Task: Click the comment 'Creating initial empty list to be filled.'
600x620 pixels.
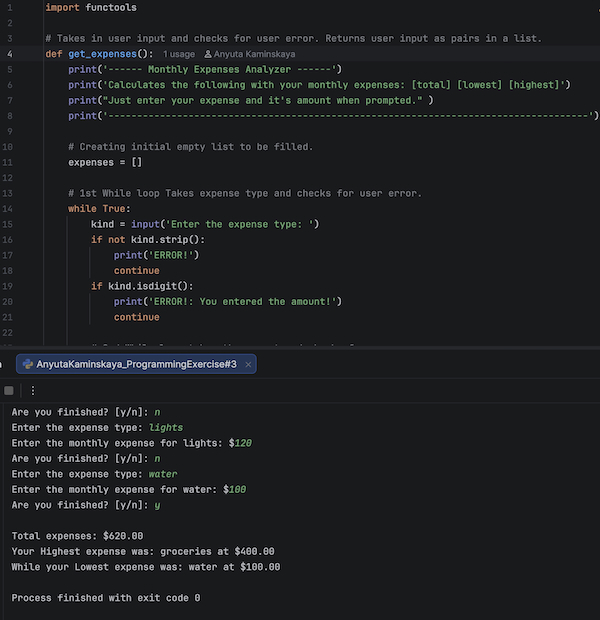Action: 190,147
